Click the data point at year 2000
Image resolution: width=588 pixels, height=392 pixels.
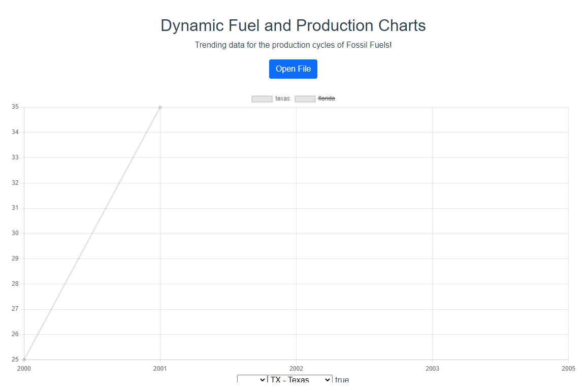(x=24, y=360)
